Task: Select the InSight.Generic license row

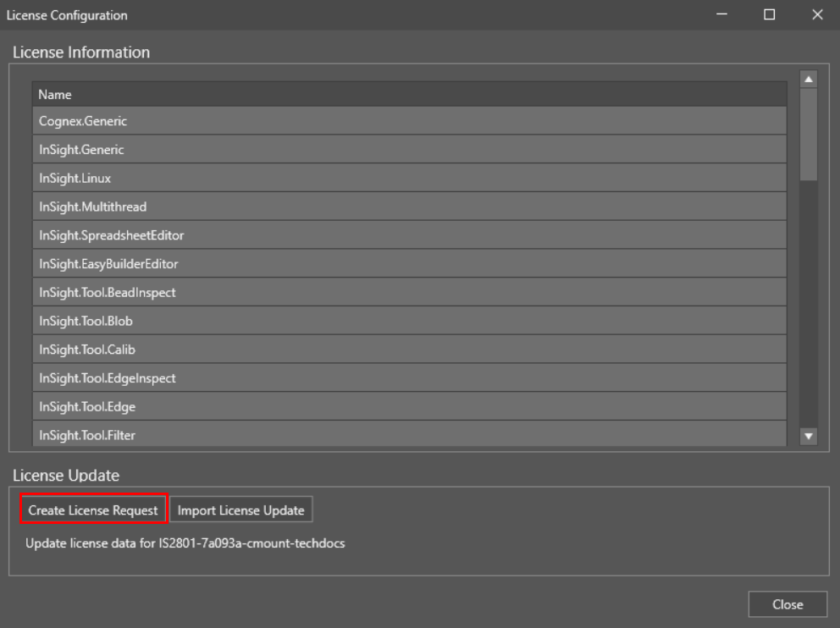Action: click(409, 150)
